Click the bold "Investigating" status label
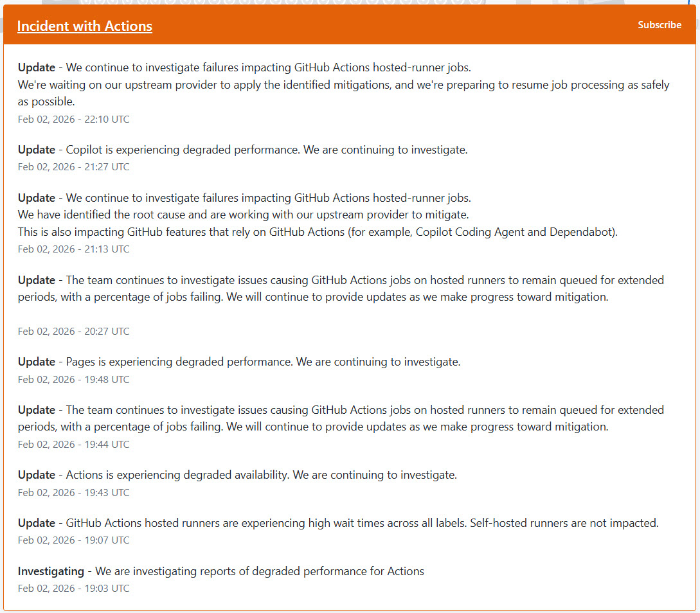The width and height of the screenshot is (700, 613). pyautogui.click(x=51, y=571)
